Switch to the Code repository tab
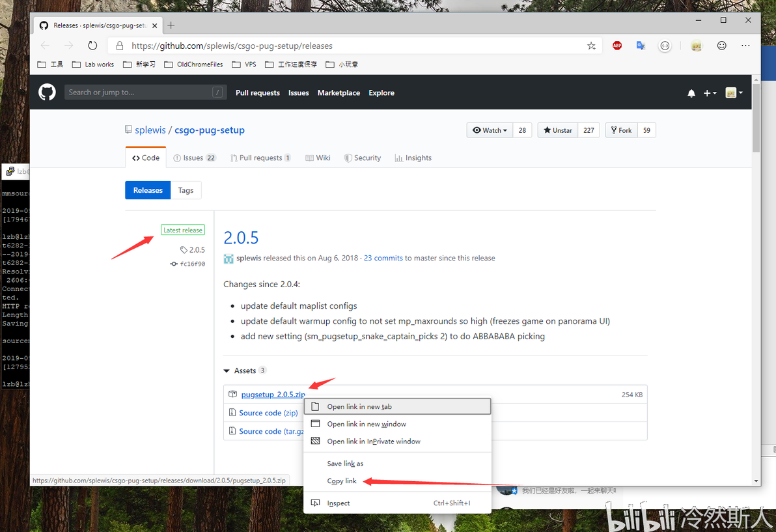Screen dimensions: 776x532 tap(146, 158)
